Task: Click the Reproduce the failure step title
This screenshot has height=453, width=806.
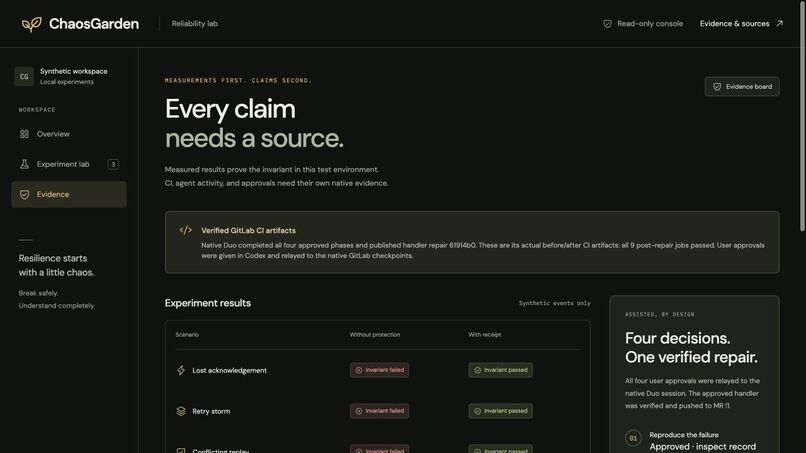Action: point(684,435)
